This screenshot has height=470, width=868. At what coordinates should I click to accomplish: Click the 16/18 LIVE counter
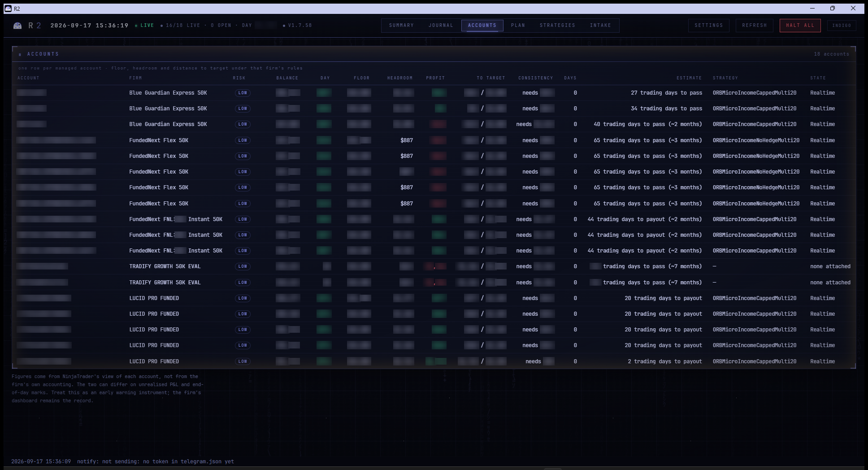pos(183,26)
